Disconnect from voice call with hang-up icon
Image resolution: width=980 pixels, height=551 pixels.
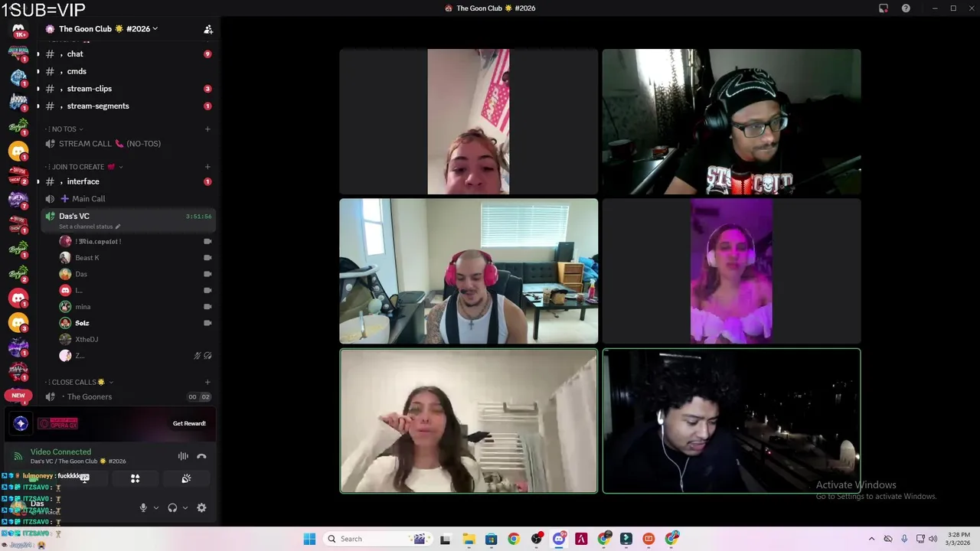(x=201, y=456)
